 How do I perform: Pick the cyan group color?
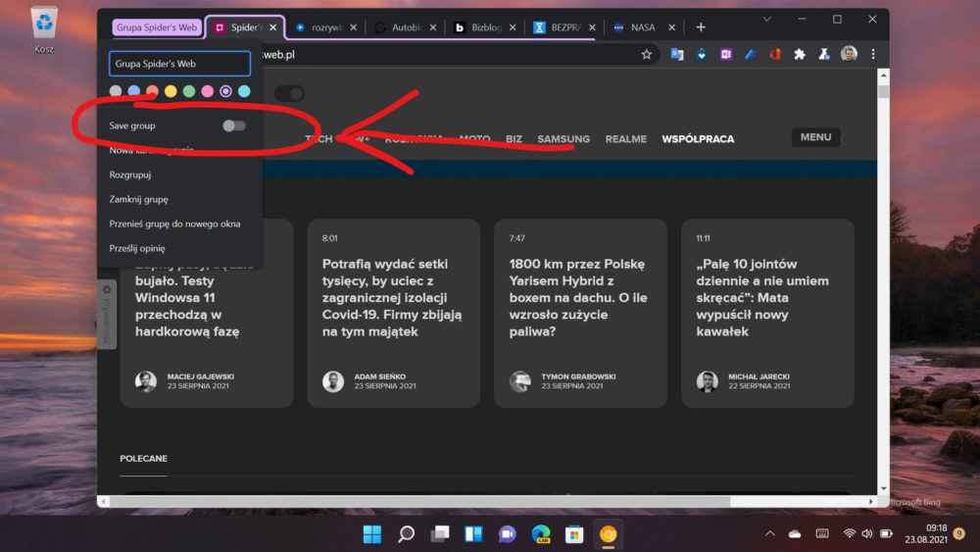click(x=244, y=91)
